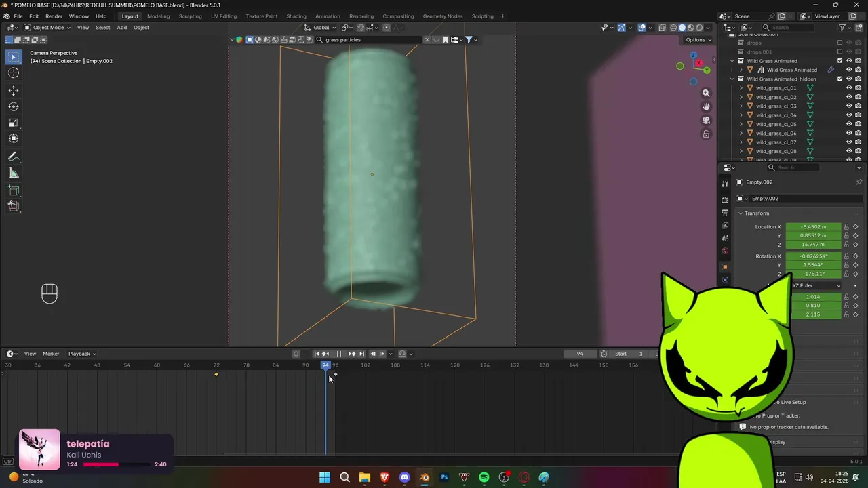Open viewport Add menu
868x488 pixels.
(121, 28)
